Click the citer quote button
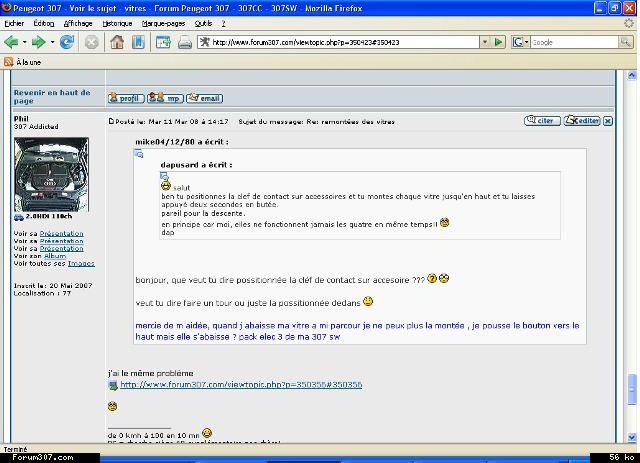The height and width of the screenshot is (463, 640). (x=542, y=120)
